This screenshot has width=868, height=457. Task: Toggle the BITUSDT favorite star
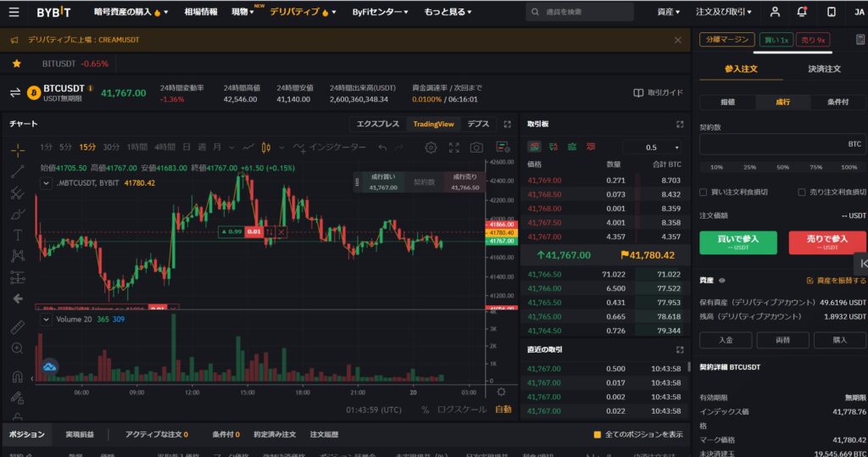17,64
